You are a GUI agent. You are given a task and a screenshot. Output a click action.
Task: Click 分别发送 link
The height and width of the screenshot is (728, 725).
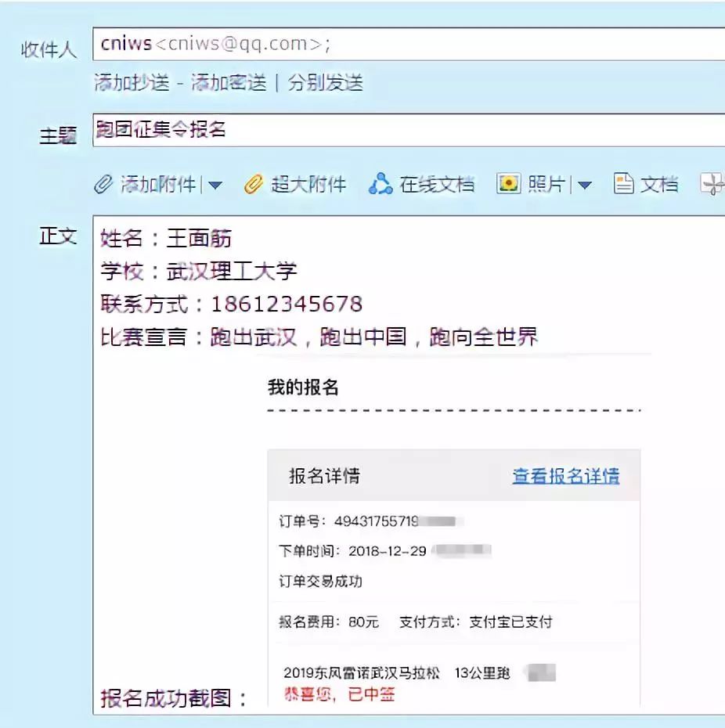click(325, 83)
